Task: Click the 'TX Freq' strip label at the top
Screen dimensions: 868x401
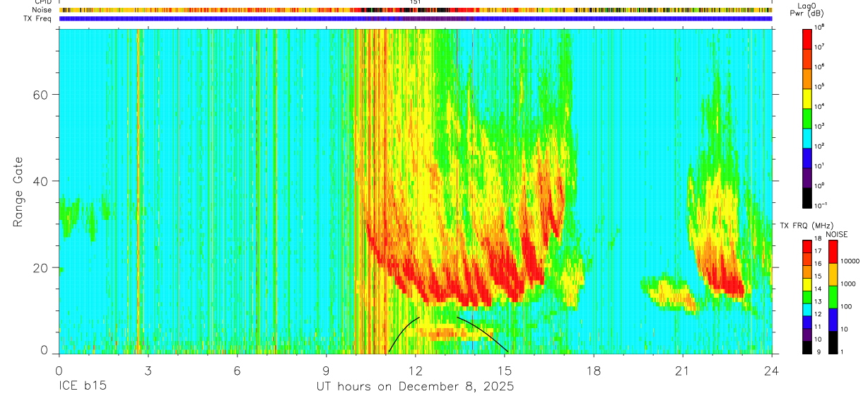Action: (x=38, y=18)
